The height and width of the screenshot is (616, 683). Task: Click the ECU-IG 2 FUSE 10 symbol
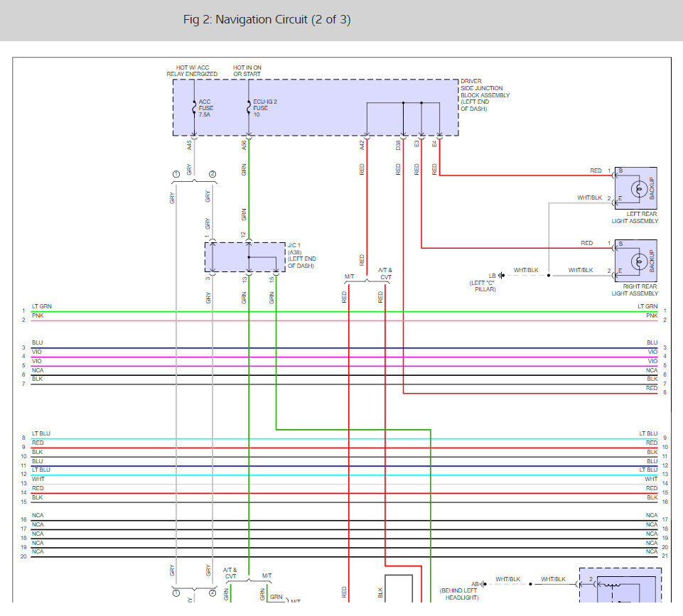click(x=248, y=108)
